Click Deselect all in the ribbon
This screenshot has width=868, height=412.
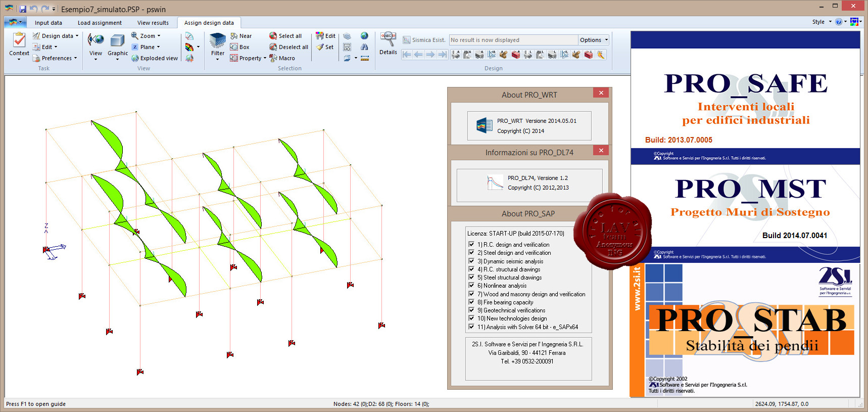(x=288, y=47)
